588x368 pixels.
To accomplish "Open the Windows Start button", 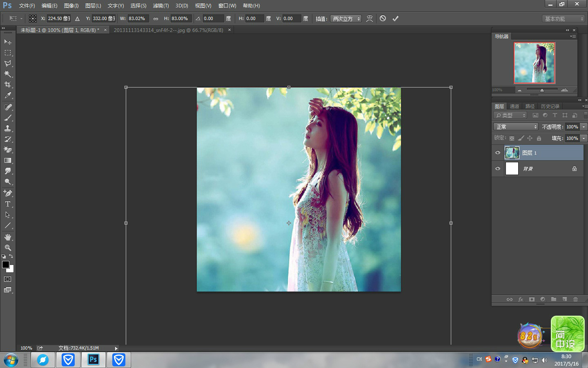I will coord(11,360).
